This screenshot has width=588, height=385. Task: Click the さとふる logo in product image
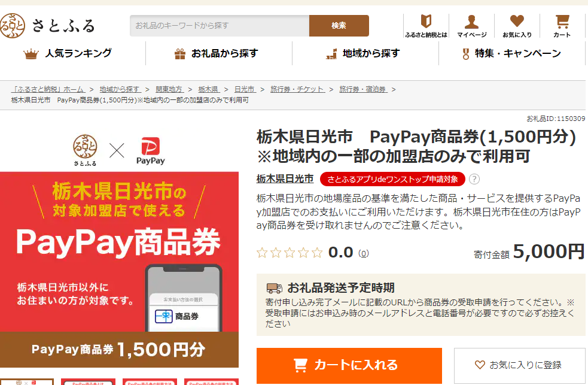(x=85, y=150)
